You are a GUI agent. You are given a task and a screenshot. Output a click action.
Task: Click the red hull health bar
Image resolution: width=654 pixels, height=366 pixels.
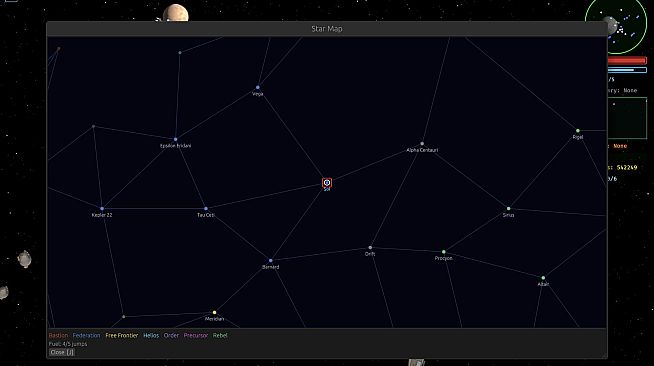(x=626, y=61)
